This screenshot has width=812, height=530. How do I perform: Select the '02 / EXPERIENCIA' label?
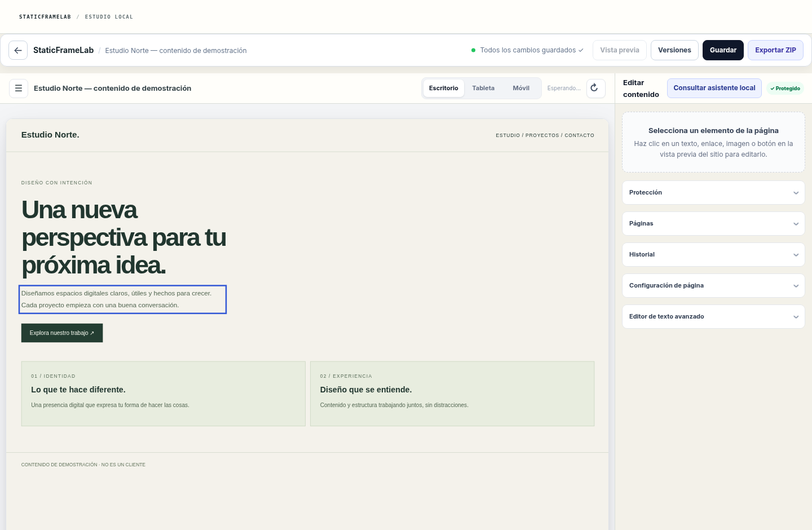346,376
